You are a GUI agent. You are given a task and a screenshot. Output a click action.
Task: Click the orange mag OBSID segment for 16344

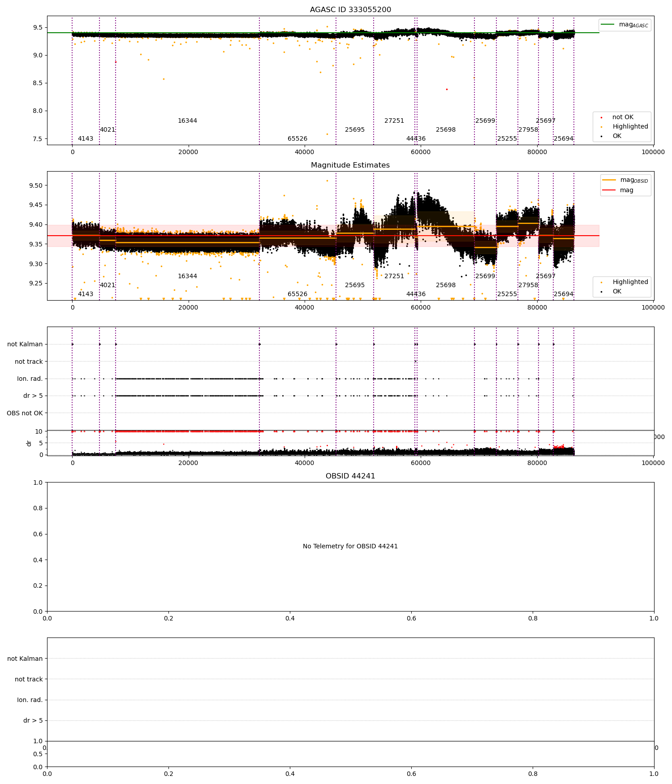(187, 242)
